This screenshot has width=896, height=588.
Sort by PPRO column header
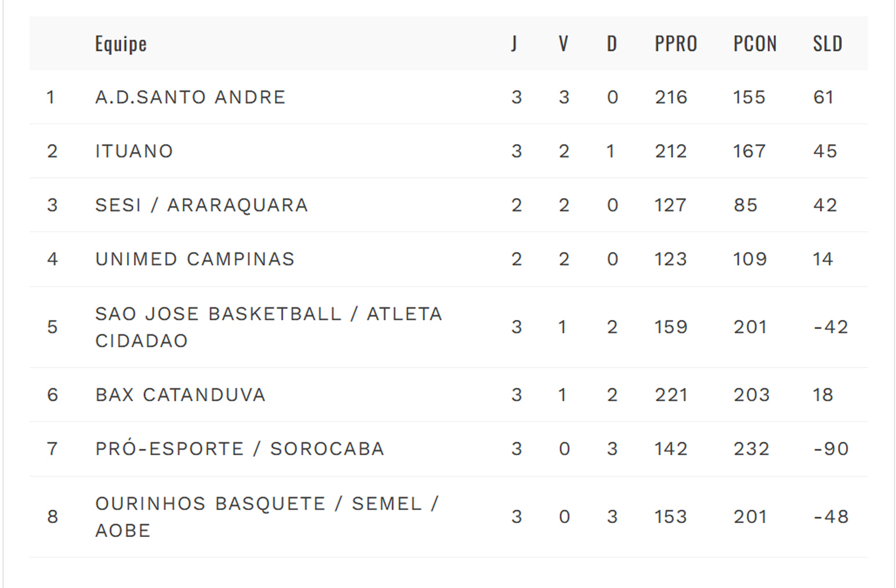[676, 43]
